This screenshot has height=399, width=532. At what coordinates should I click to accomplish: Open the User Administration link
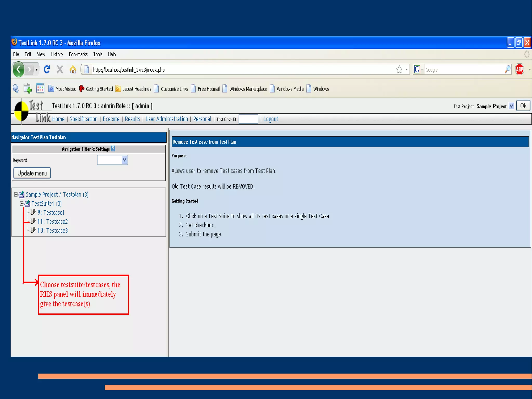point(167,119)
